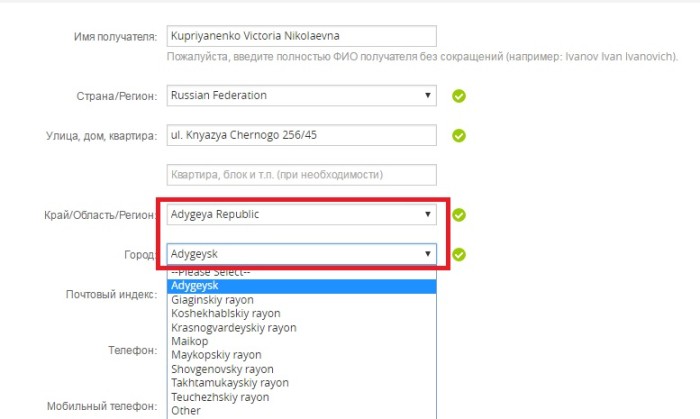Viewport: 700px width, 419px height.
Task: Select Other in the city list
Action: pos(301,410)
